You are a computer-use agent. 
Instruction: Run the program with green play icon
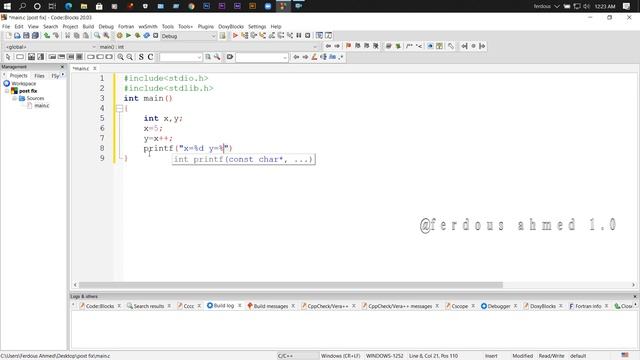click(x=129, y=36)
